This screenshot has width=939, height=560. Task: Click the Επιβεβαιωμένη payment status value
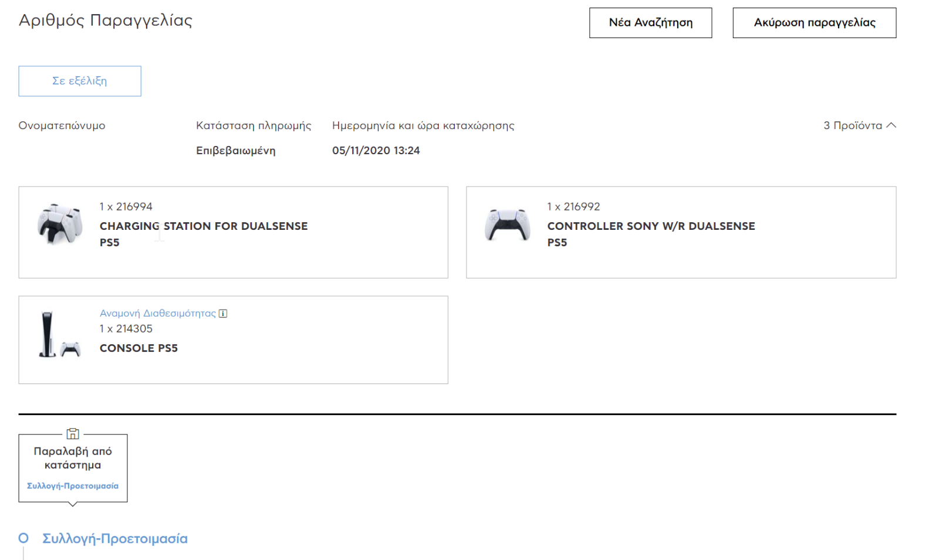pos(235,151)
